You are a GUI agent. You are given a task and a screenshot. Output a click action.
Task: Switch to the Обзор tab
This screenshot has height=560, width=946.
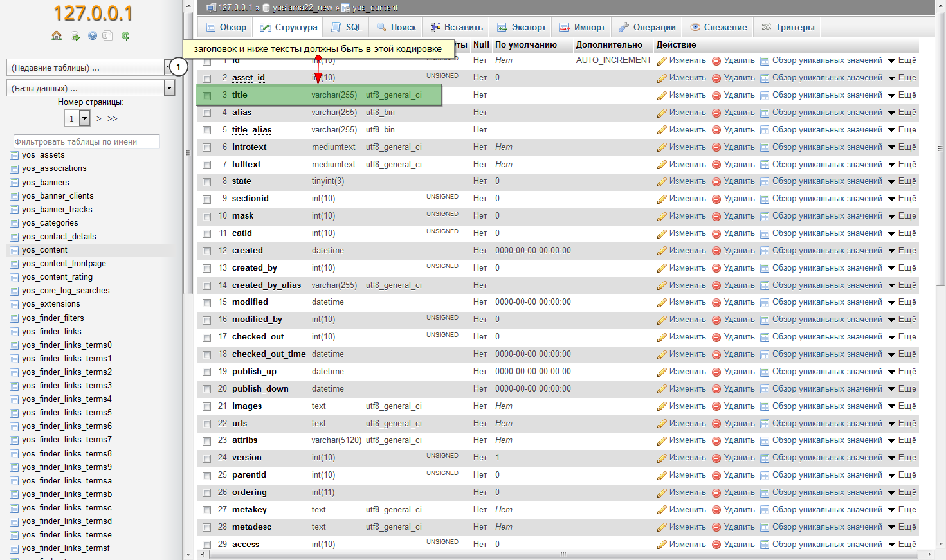[226, 27]
